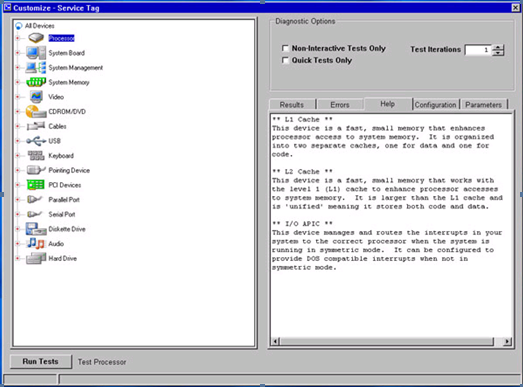Screen dimensions: 523x387
Task: Switch to the Results tab
Action: click(292, 105)
